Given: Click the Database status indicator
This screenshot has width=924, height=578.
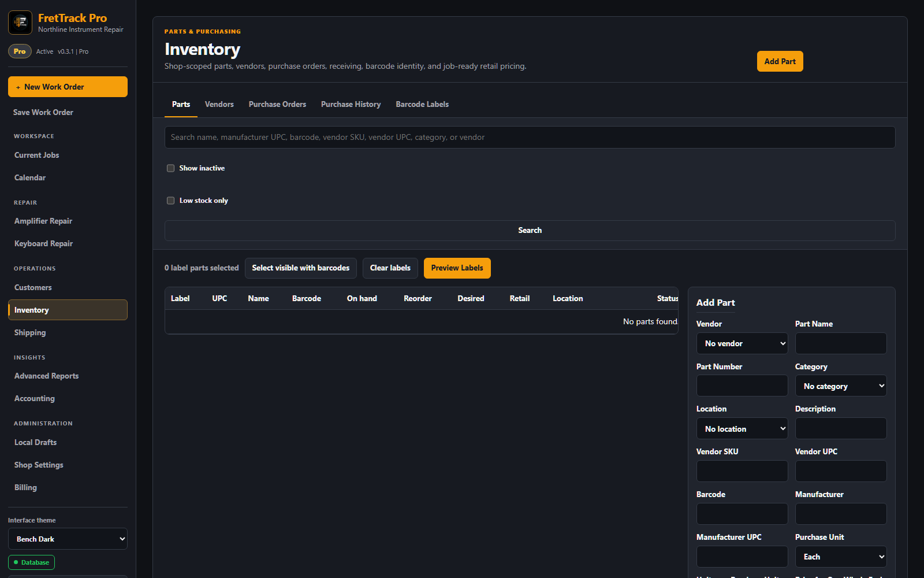Looking at the screenshot, I should 31,562.
